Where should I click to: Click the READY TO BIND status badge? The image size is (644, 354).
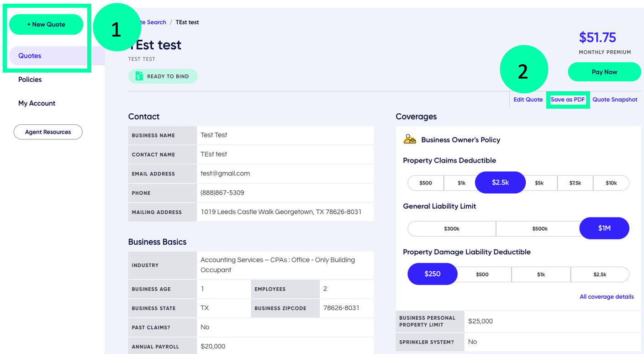[163, 76]
